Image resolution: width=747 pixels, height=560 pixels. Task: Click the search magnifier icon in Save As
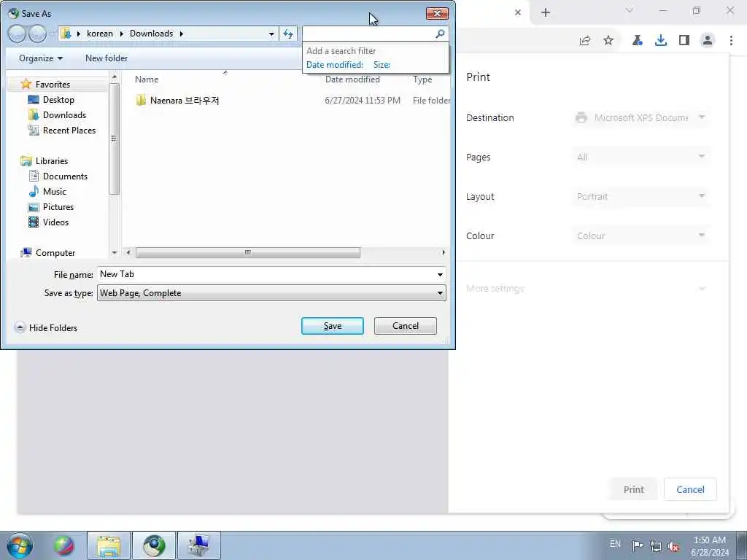440,34
